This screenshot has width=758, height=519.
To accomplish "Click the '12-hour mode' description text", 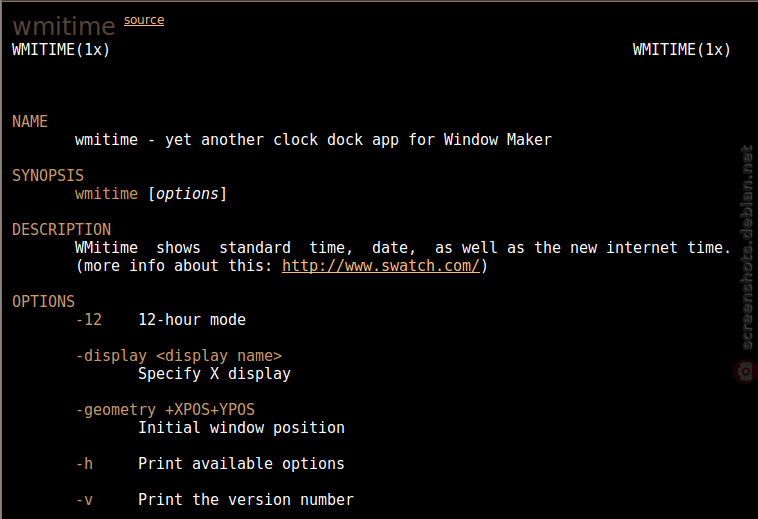I will (192, 320).
